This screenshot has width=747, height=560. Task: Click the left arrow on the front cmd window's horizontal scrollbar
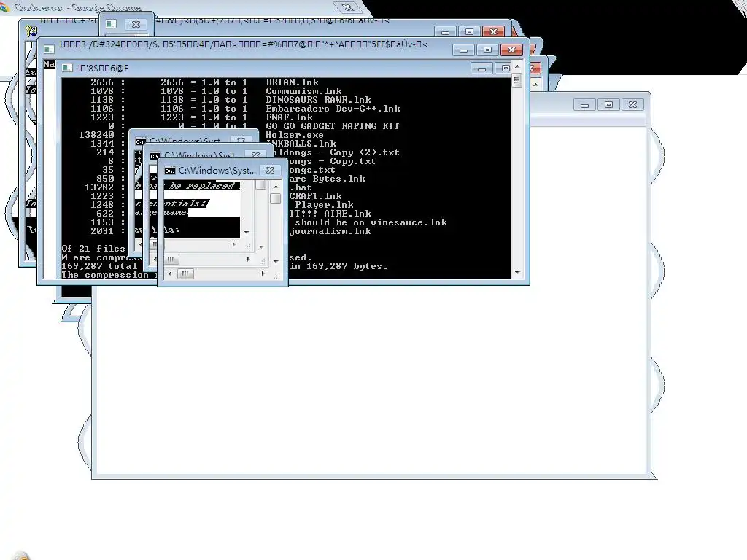coord(170,274)
